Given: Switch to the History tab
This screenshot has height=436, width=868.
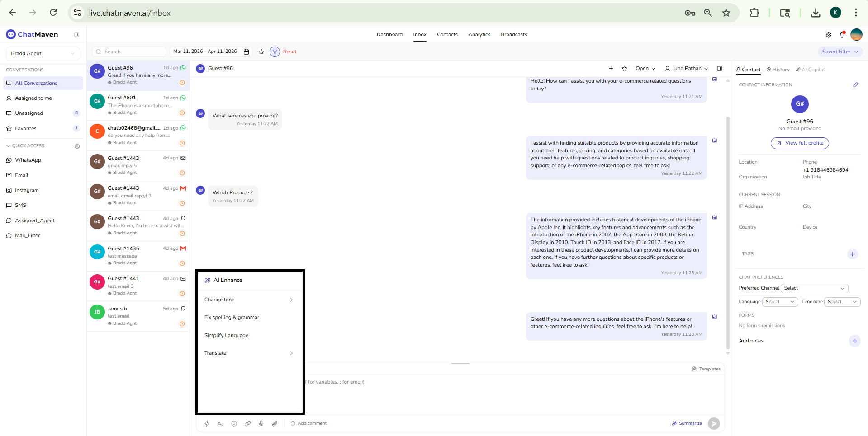Looking at the screenshot, I should click(778, 70).
